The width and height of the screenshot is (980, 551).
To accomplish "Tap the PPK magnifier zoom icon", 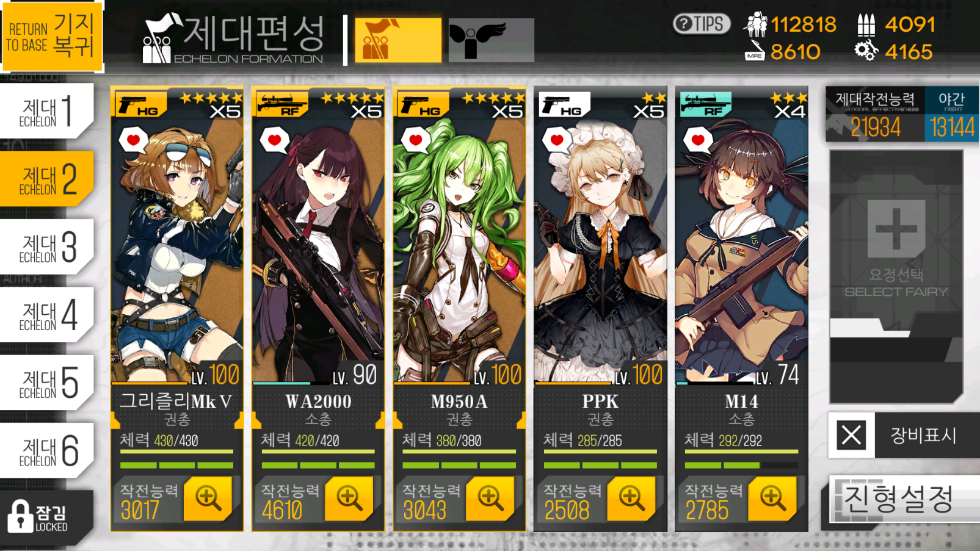I will 631,499.
